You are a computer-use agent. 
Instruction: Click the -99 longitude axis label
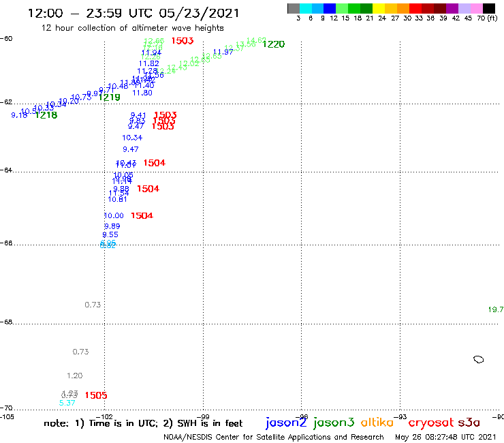(203, 417)
